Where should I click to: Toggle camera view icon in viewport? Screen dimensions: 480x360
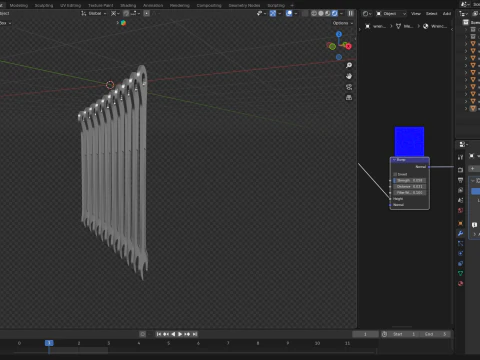pos(349,87)
